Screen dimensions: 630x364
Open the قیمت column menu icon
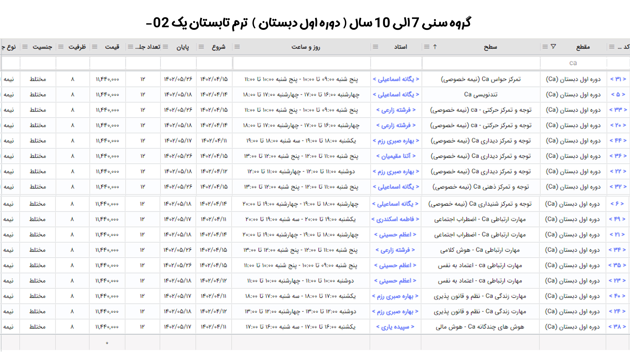[94, 47]
